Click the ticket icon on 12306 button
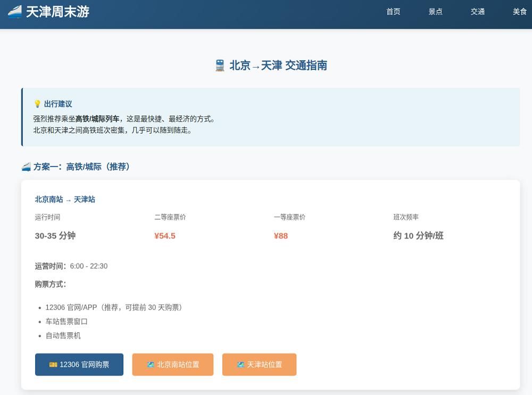Image resolution: width=532 pixels, height=395 pixels. pos(53,365)
